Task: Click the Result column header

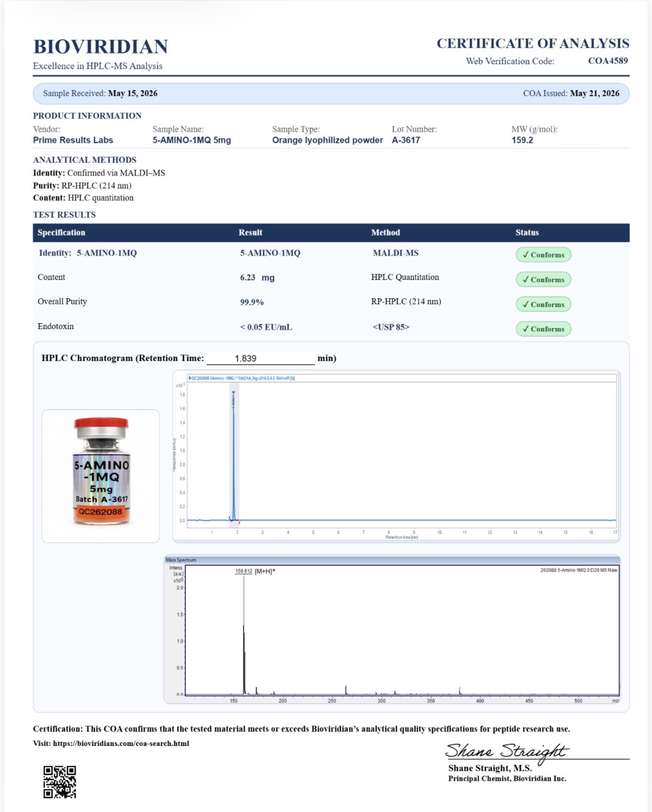Action: 250,232
